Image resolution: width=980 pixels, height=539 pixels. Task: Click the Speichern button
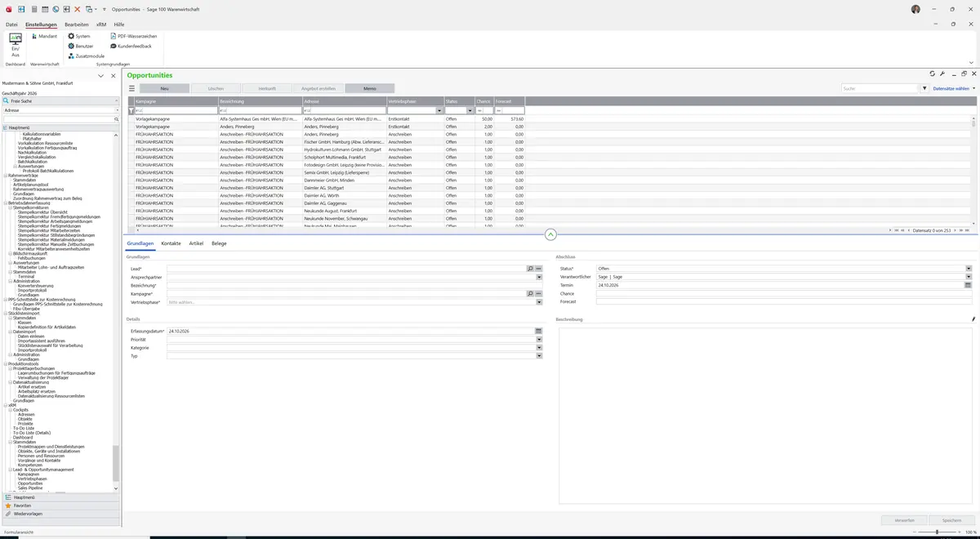click(x=951, y=520)
